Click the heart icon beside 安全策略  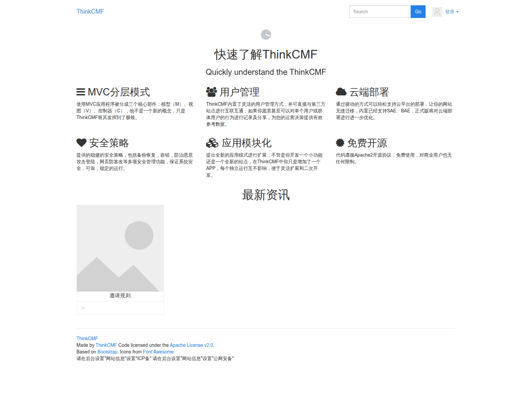click(x=81, y=143)
